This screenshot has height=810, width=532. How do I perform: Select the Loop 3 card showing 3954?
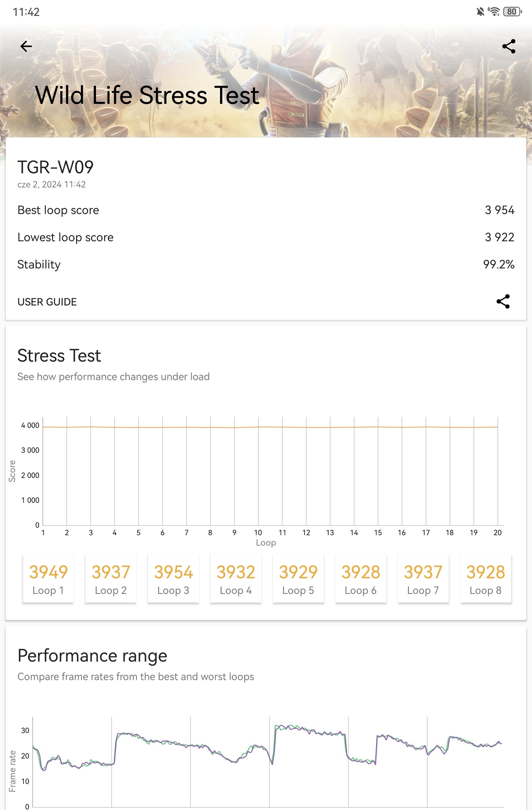tap(173, 578)
